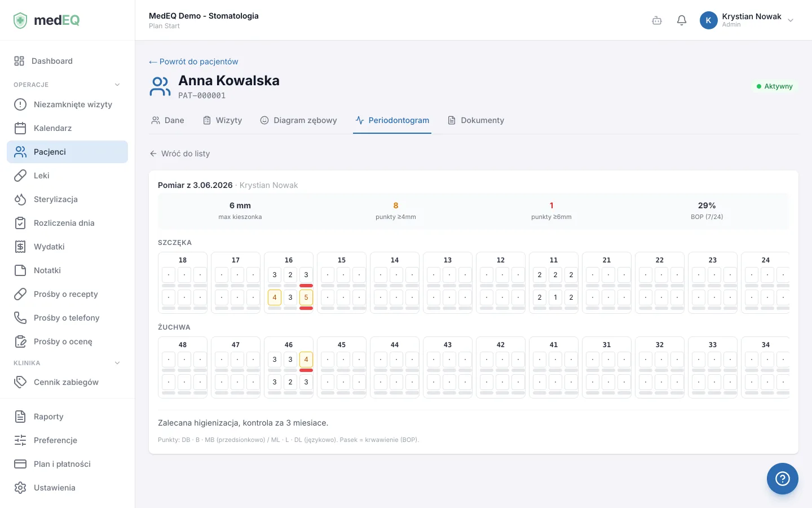812x508 pixels.
Task: Click Wróć do listy link
Action: (180, 154)
